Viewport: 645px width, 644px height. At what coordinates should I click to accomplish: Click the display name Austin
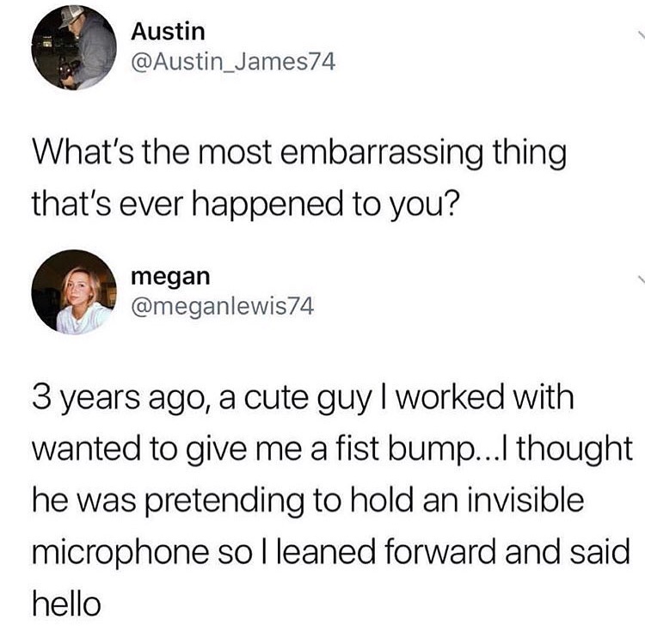pos(168,31)
